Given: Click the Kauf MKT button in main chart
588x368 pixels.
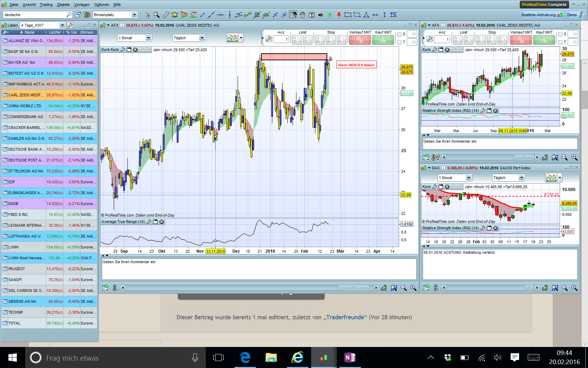Looking at the screenshot, I should click(383, 40).
